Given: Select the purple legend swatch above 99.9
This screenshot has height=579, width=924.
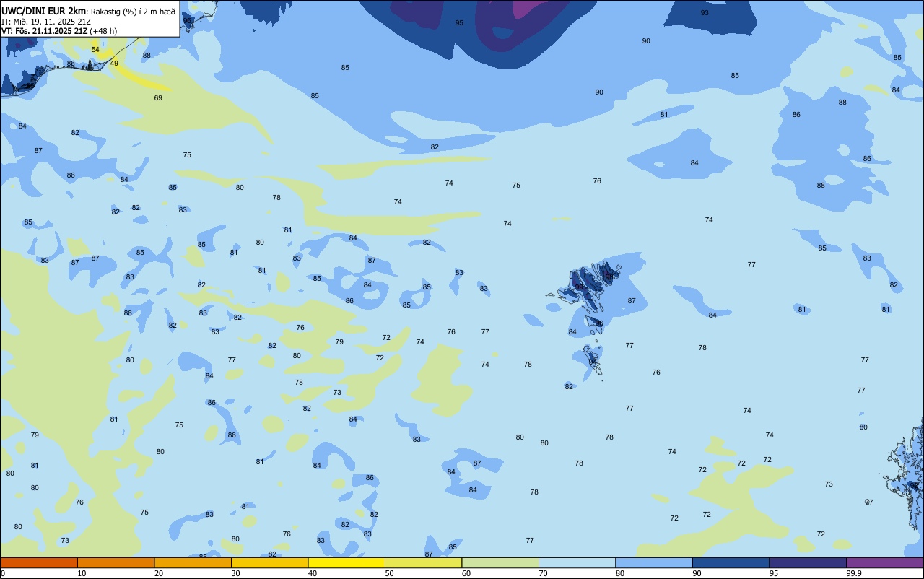Looking at the screenshot, I should pos(884,562).
